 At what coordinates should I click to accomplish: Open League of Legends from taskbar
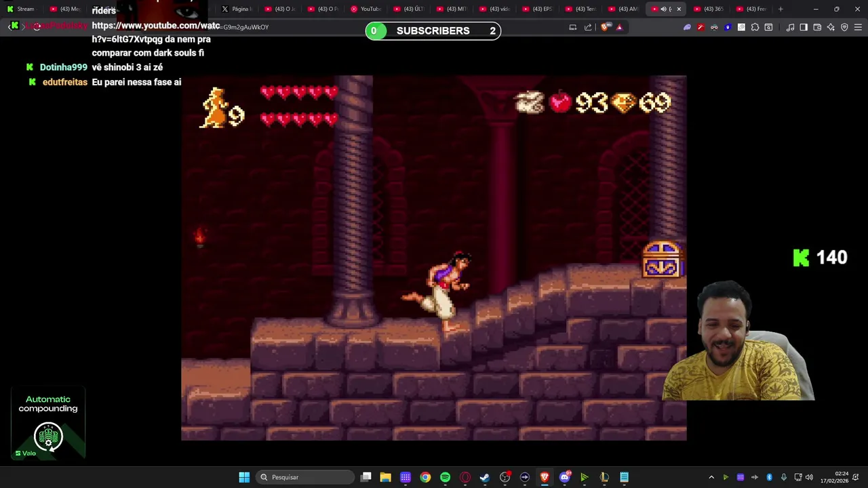(604, 477)
